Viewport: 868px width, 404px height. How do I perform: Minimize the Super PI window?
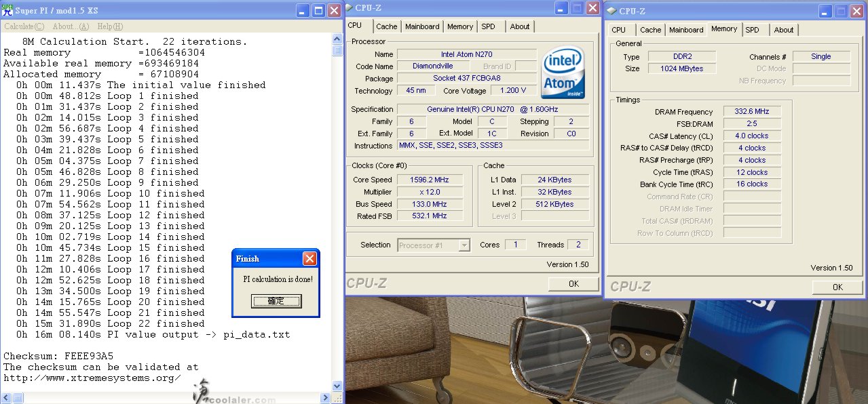pos(303,10)
